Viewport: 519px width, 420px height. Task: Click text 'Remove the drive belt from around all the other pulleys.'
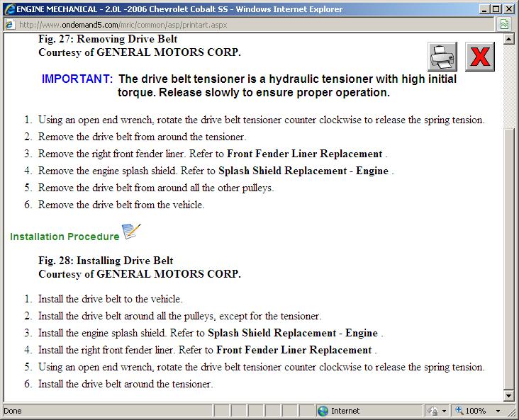coord(156,188)
